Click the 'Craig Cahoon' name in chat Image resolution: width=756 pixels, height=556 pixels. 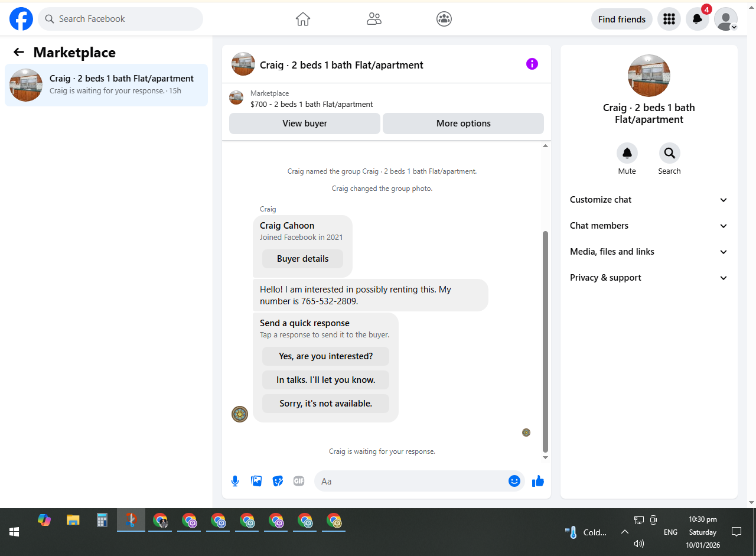coord(287,226)
